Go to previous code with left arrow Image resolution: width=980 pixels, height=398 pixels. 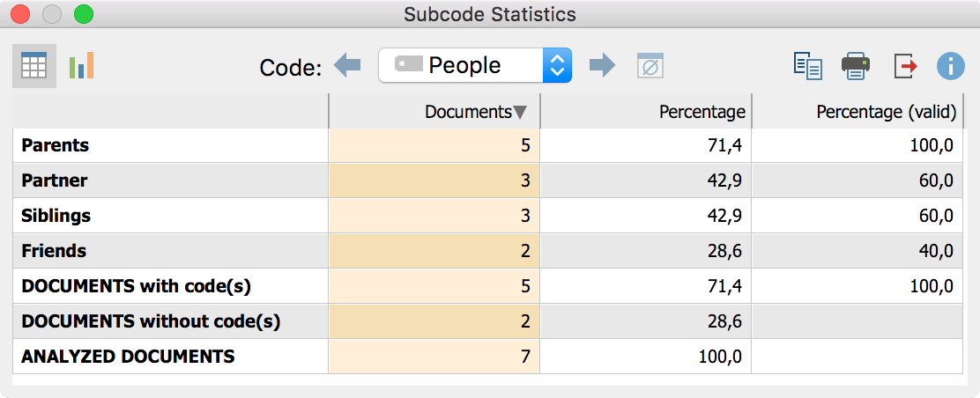pyautogui.click(x=347, y=65)
